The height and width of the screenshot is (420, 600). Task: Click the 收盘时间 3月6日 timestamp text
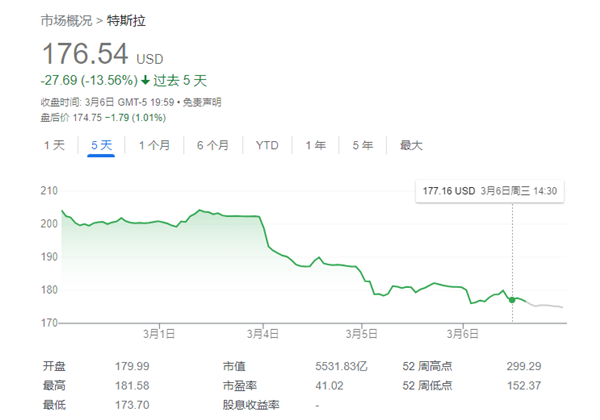[x=108, y=103]
